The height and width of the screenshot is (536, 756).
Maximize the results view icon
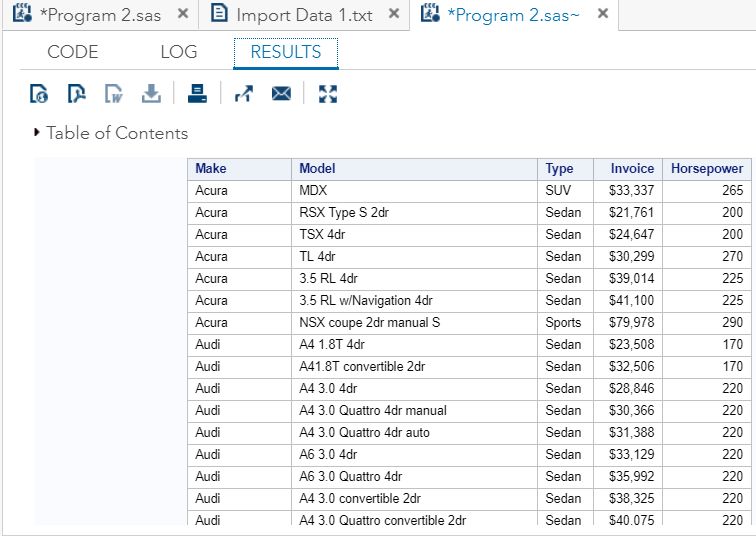pyautogui.click(x=328, y=94)
